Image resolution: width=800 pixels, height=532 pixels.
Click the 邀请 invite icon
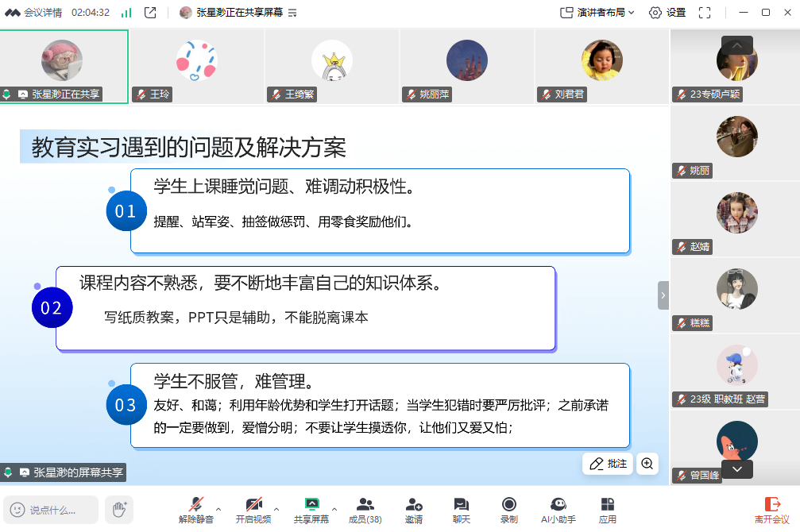[413, 505]
